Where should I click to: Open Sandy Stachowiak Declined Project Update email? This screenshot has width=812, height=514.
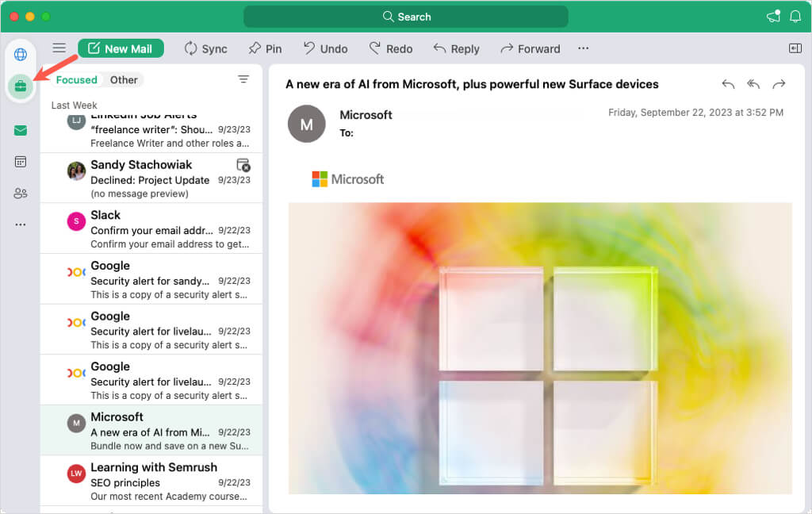point(151,178)
